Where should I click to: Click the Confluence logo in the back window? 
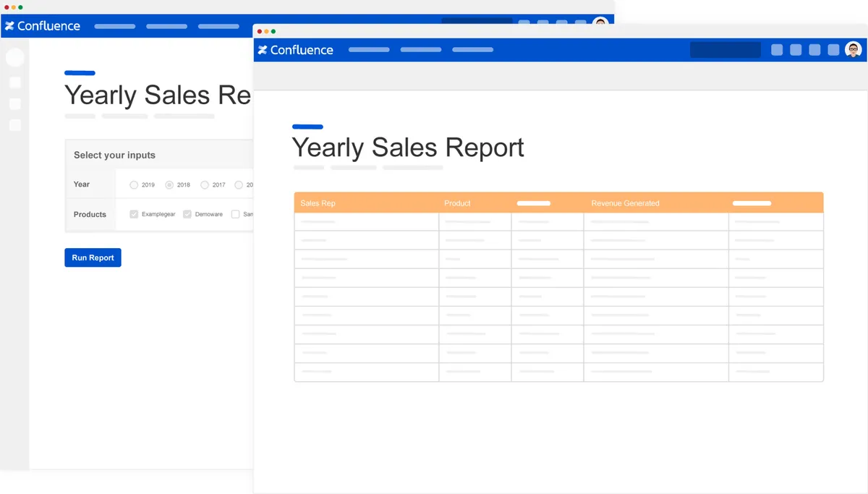point(42,26)
